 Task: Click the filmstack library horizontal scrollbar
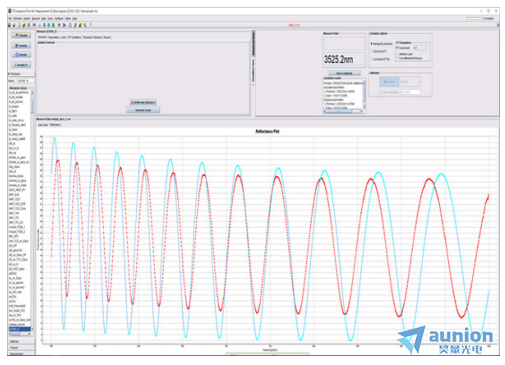(20, 333)
